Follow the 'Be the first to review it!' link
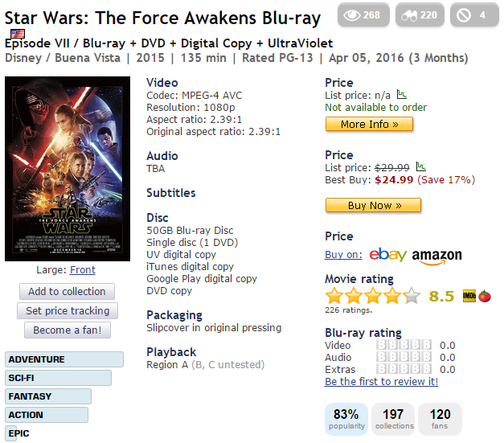The height and width of the screenshot is (443, 504). (x=381, y=381)
